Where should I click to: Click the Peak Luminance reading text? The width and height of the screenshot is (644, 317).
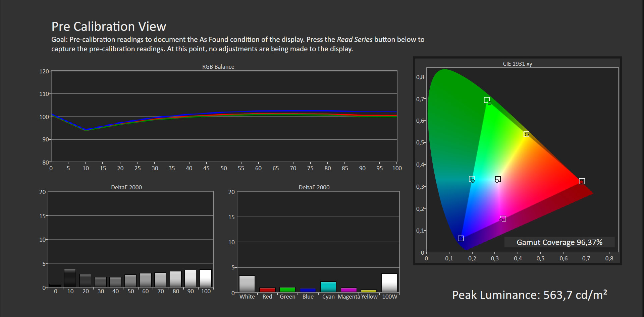[529, 295]
